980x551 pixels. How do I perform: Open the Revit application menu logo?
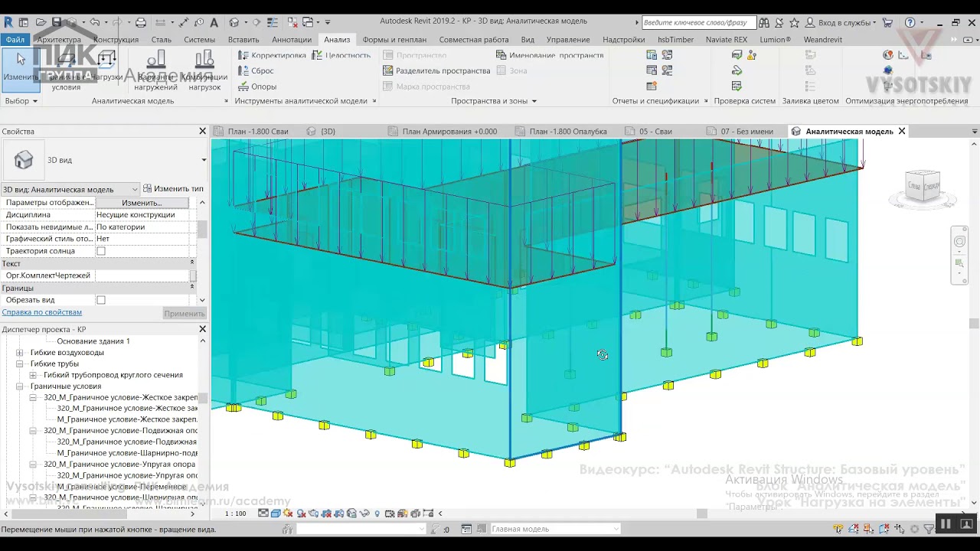point(8,22)
